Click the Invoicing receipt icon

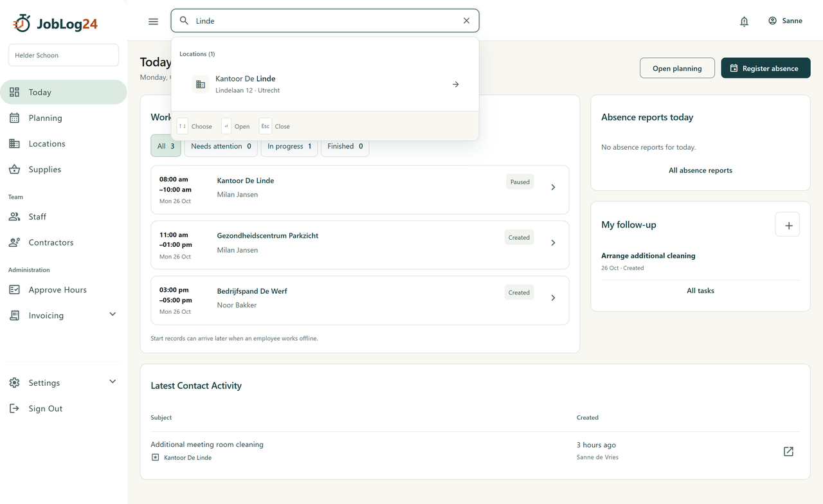(x=14, y=316)
